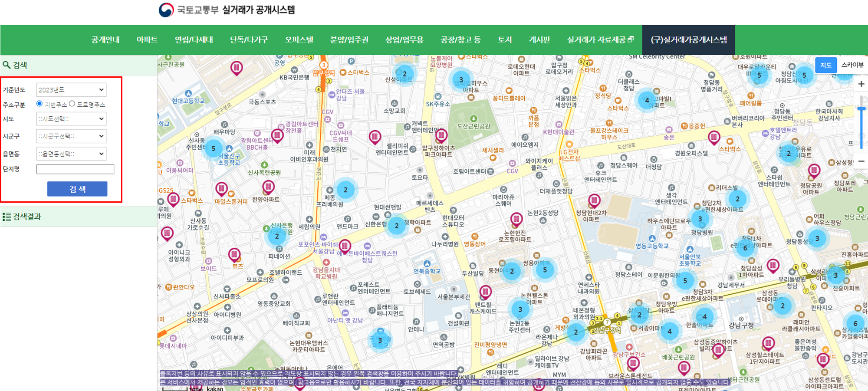Select the pin above 아이니크 성형외과
The image size is (868, 391).
pyautogui.click(x=167, y=234)
